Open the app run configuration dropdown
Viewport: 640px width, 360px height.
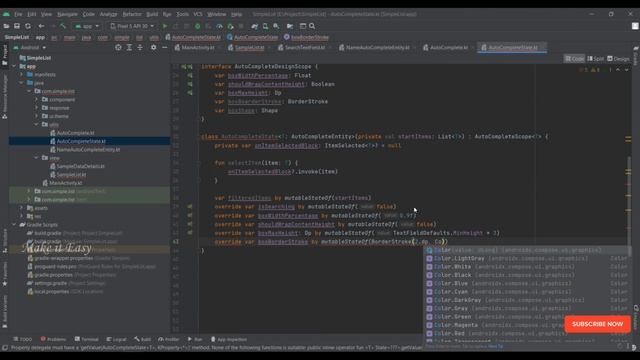[87, 26]
